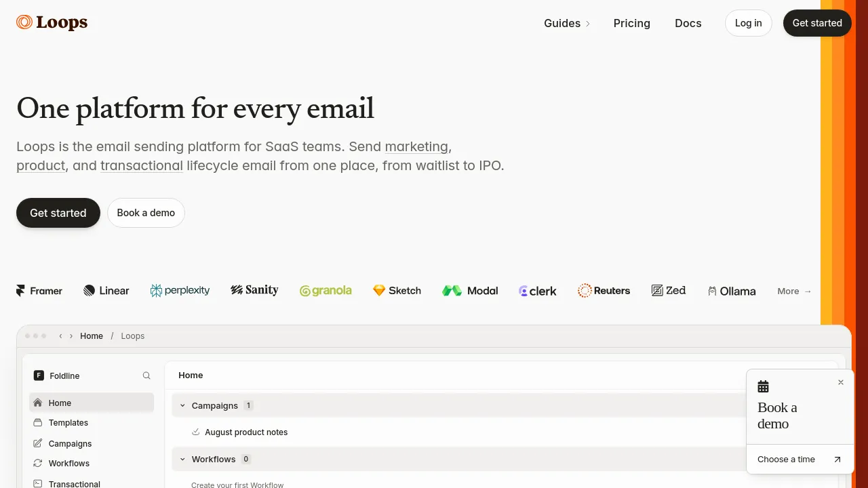868x488 pixels.
Task: Click the Foldline workspace switcher
Action: pyautogui.click(x=57, y=375)
